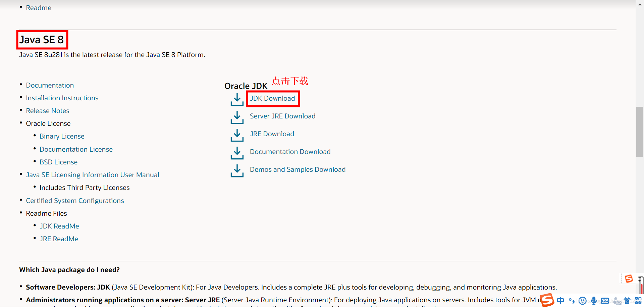Screen dimensions: 644x307
Task: Click the Readme Files list item
Action: click(46, 213)
